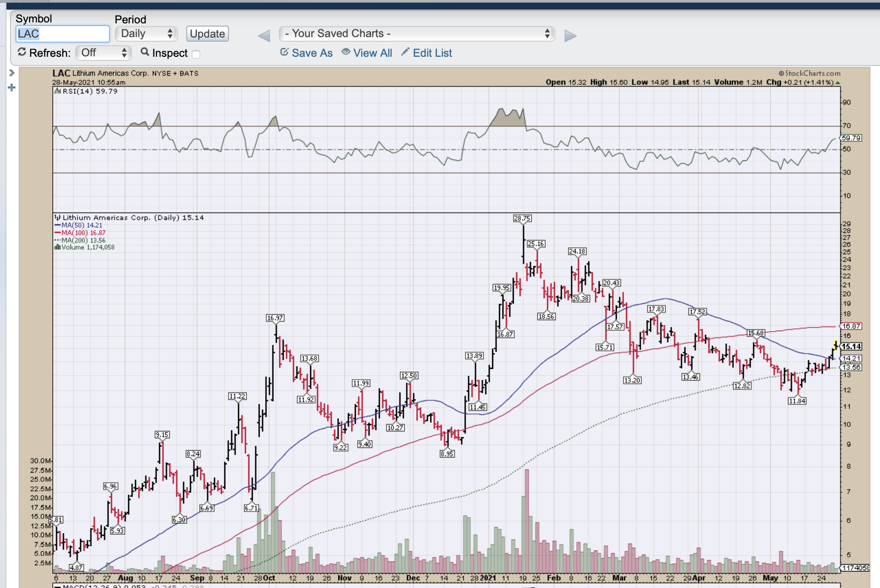This screenshot has height=588, width=880.
Task: Expand the sidebar chevron arrow
Action: 12,73
